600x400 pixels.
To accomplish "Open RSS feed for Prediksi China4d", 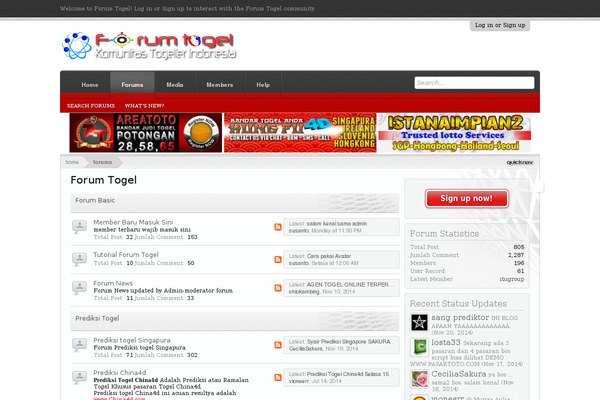I will coord(278,377).
